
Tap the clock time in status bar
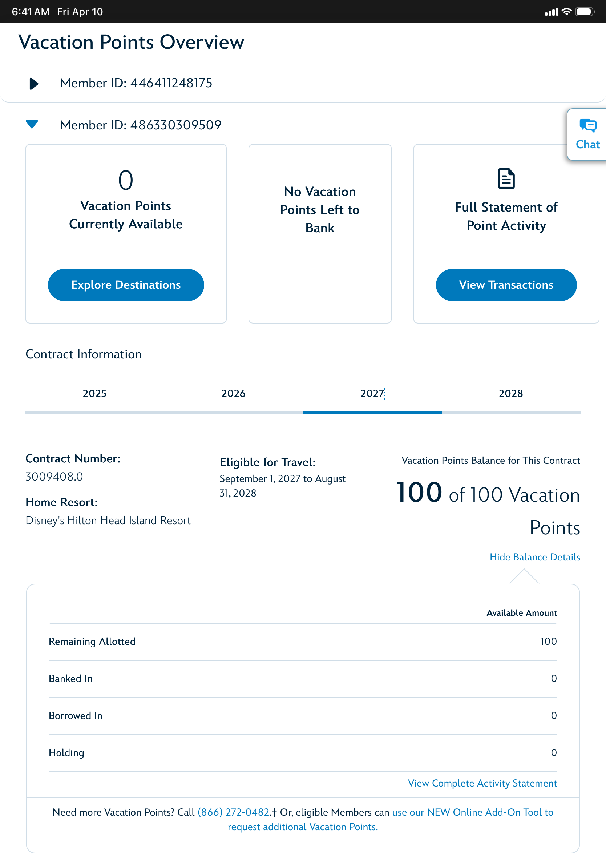click(x=31, y=12)
